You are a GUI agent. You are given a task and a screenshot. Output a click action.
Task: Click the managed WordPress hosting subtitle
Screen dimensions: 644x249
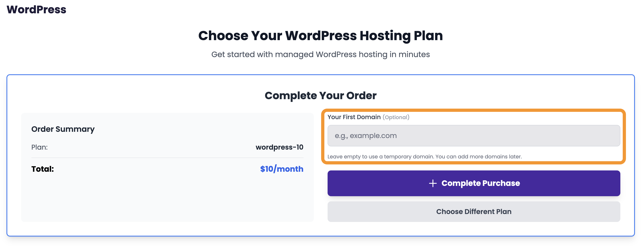(x=320, y=55)
